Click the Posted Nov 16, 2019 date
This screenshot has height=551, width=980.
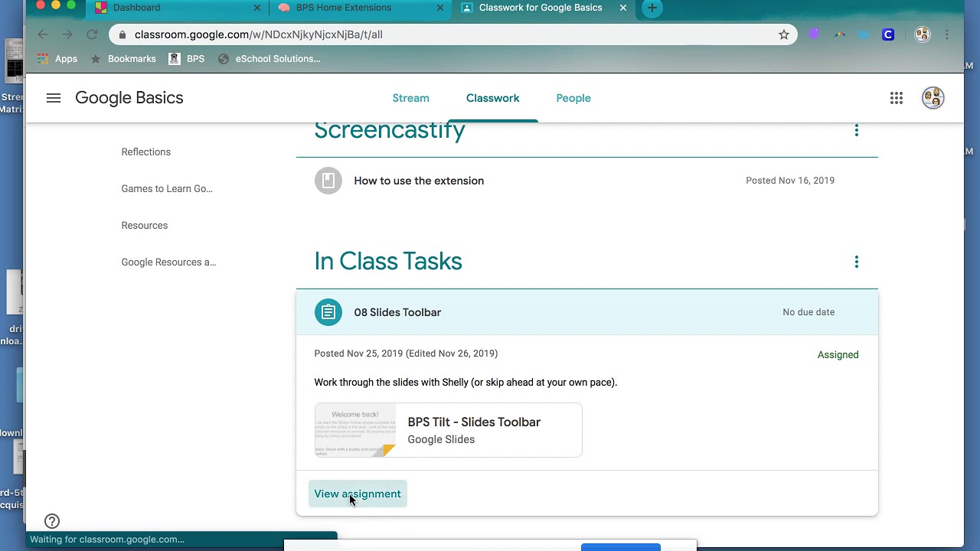[790, 181]
